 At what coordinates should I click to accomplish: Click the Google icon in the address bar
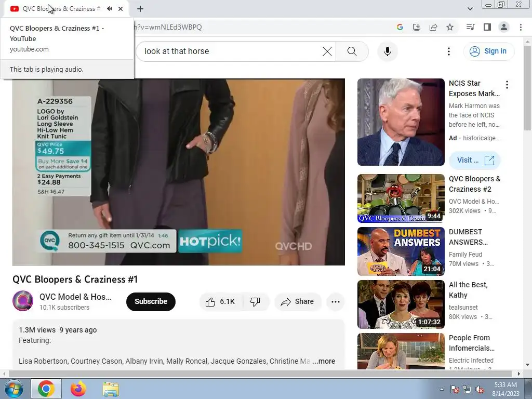point(400,27)
